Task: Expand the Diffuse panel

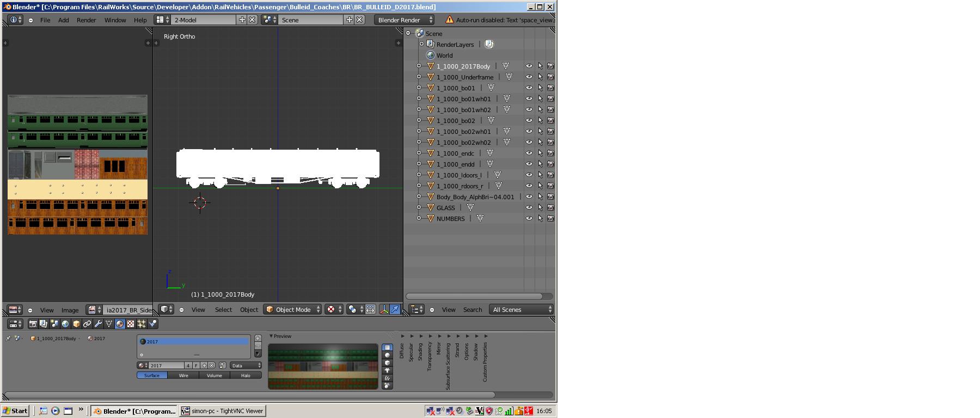Action: (x=402, y=348)
